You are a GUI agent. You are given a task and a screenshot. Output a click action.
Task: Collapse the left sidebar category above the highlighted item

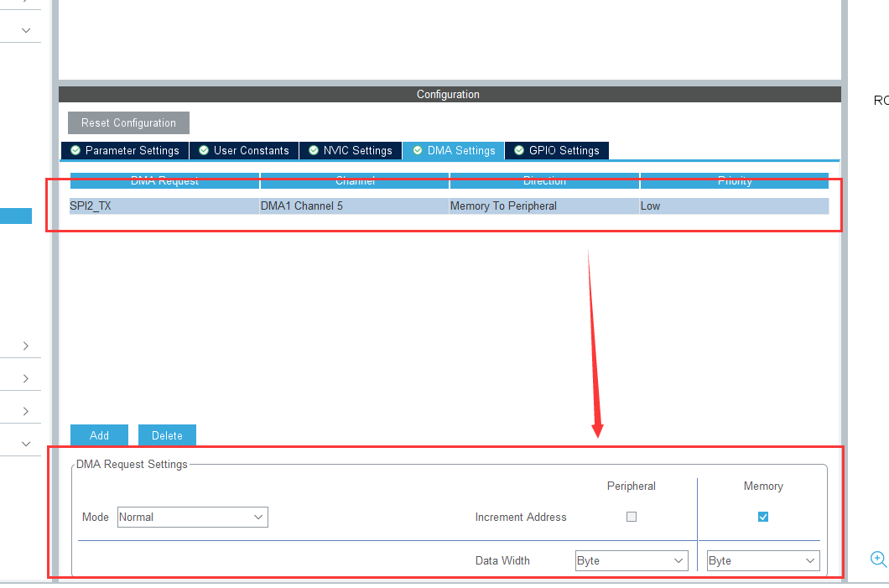point(25,30)
